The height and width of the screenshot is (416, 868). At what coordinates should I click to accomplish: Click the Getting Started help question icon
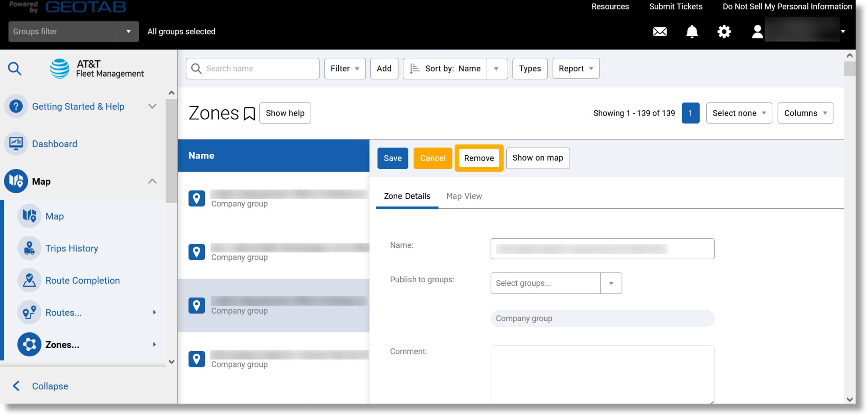(16, 106)
